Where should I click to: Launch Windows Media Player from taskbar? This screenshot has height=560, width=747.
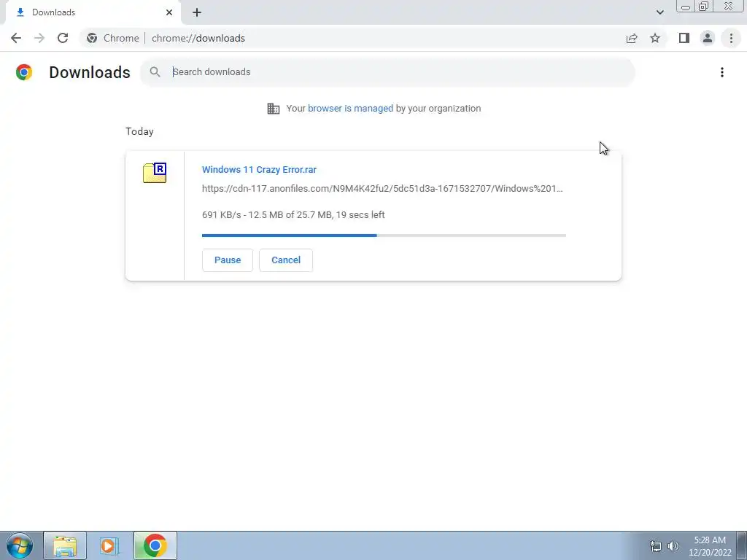click(x=109, y=545)
